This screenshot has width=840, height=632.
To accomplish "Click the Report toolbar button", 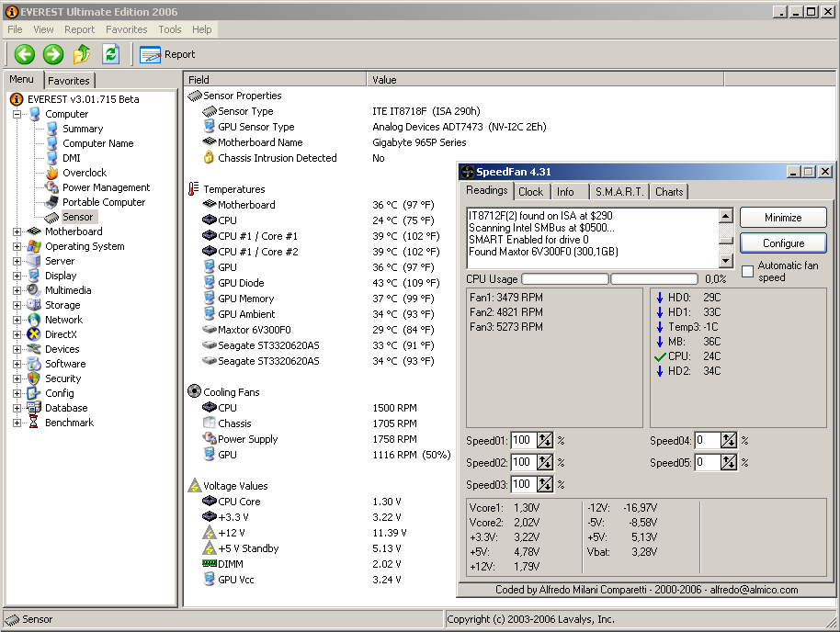I will [167, 54].
